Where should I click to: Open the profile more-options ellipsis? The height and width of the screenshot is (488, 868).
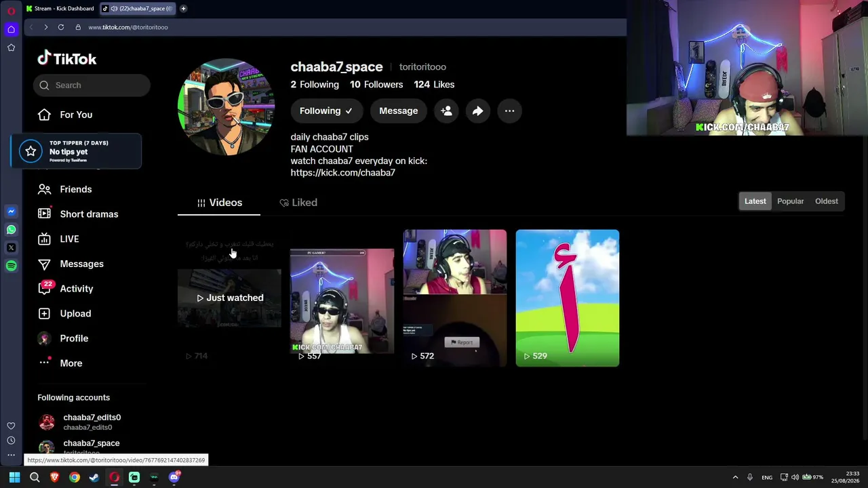[510, 111]
